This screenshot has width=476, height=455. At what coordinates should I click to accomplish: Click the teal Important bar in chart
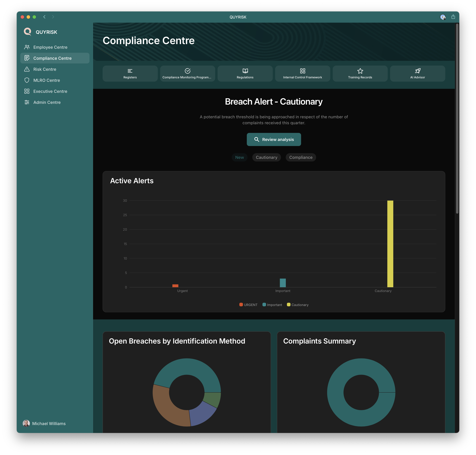(283, 283)
